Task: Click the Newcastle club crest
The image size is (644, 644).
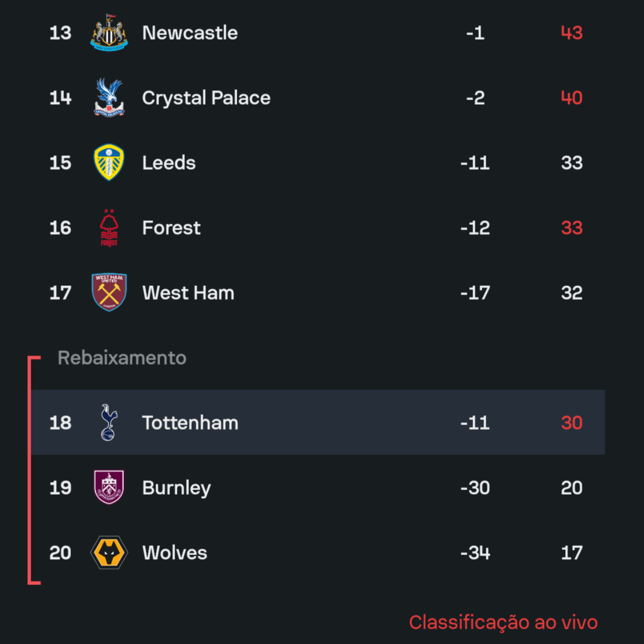Action: pos(109,33)
